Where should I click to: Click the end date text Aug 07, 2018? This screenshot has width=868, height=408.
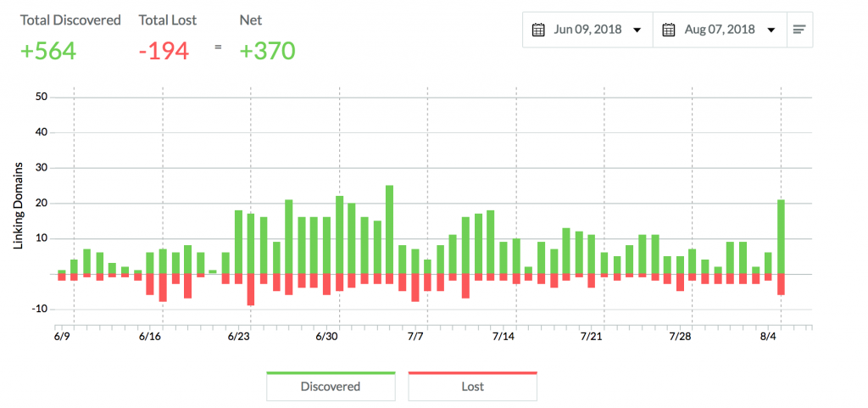tap(719, 30)
